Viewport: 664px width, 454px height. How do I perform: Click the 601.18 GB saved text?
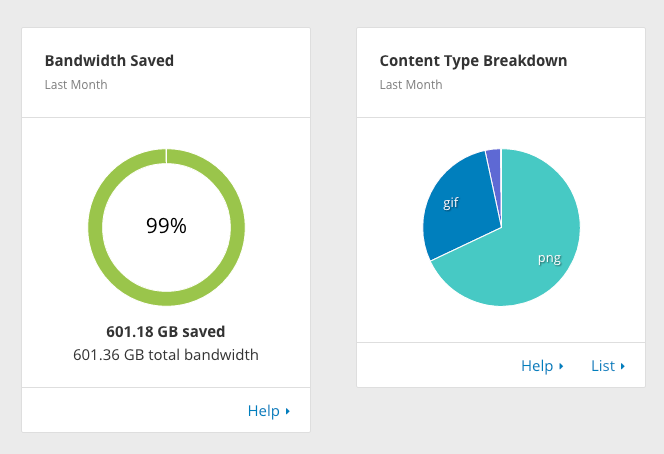[x=166, y=331]
